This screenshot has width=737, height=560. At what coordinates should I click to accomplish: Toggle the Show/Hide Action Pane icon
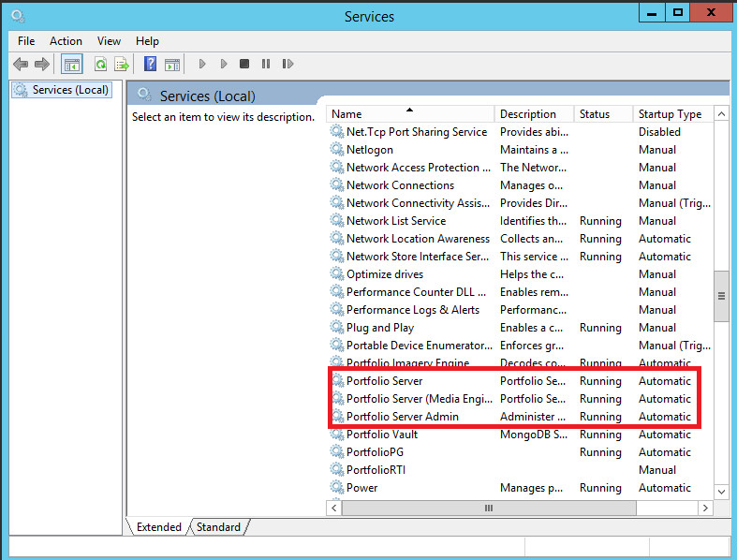(x=172, y=64)
